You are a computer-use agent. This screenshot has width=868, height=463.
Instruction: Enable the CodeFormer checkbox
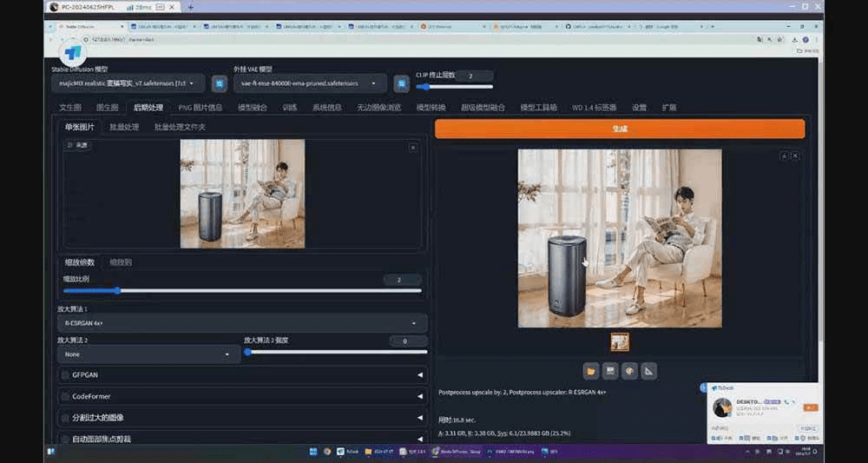click(x=65, y=396)
